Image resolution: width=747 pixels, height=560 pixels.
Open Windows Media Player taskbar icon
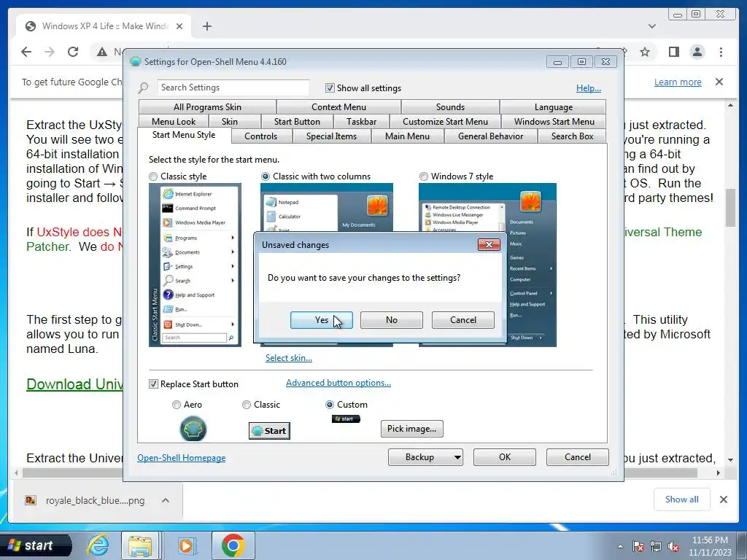[x=186, y=545]
